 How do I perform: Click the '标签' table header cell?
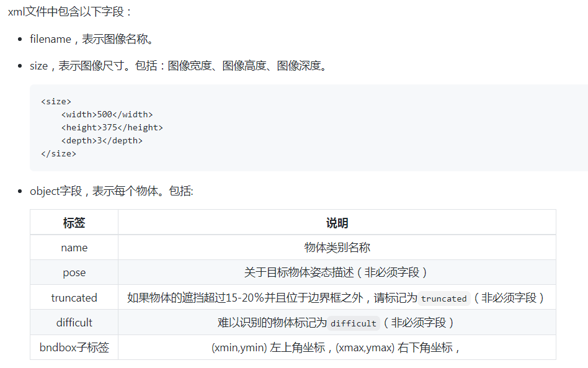tap(74, 222)
